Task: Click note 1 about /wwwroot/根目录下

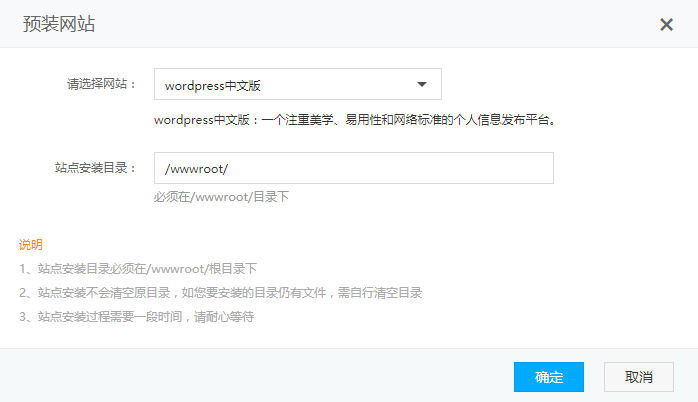Action: point(138,269)
